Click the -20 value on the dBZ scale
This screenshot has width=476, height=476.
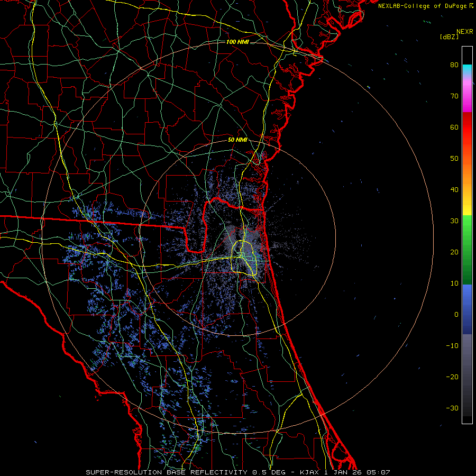tap(452, 377)
